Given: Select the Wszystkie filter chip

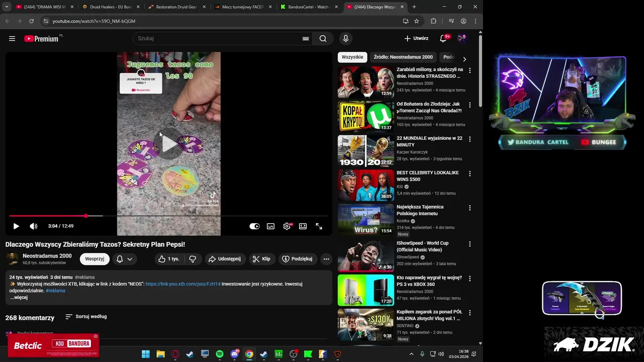Looking at the screenshot, I should [352, 57].
